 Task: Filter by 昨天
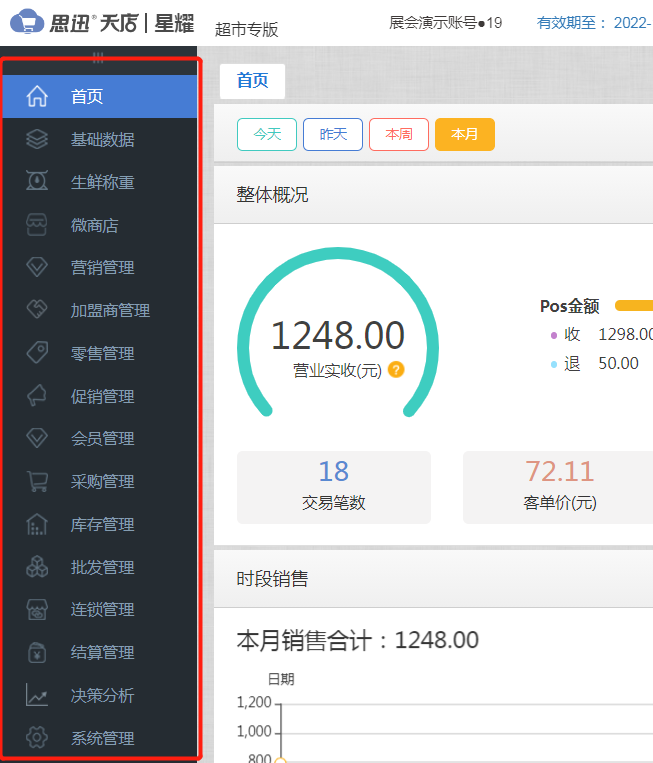point(333,134)
